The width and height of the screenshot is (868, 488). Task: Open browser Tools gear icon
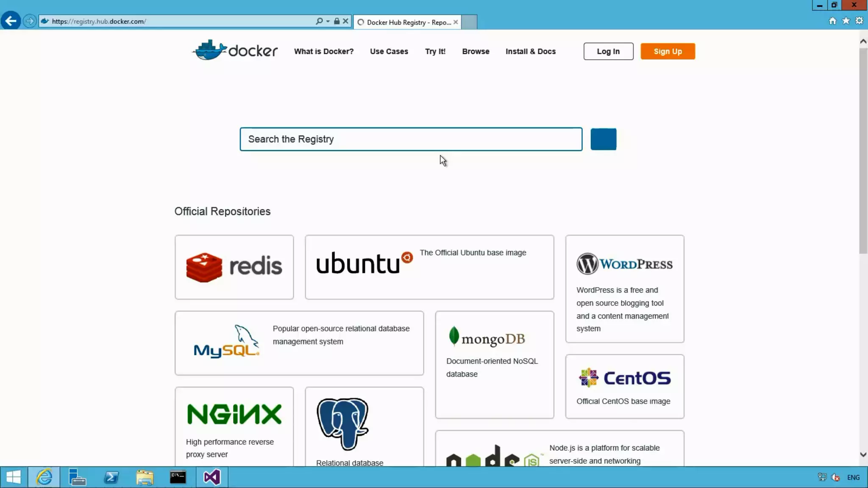point(859,21)
